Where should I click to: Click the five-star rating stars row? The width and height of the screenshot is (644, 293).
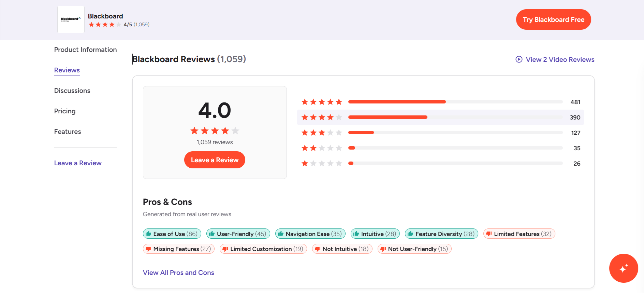[x=322, y=102]
